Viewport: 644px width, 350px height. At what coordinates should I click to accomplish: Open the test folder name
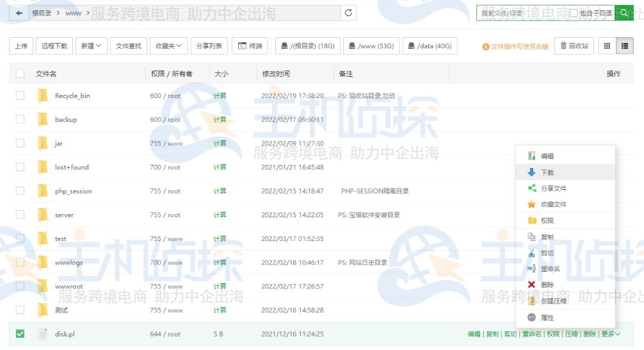tap(61, 238)
